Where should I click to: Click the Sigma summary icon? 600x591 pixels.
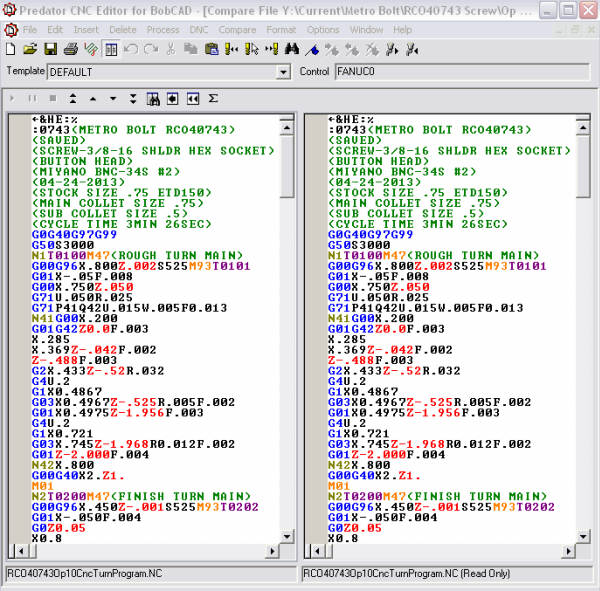tap(213, 99)
